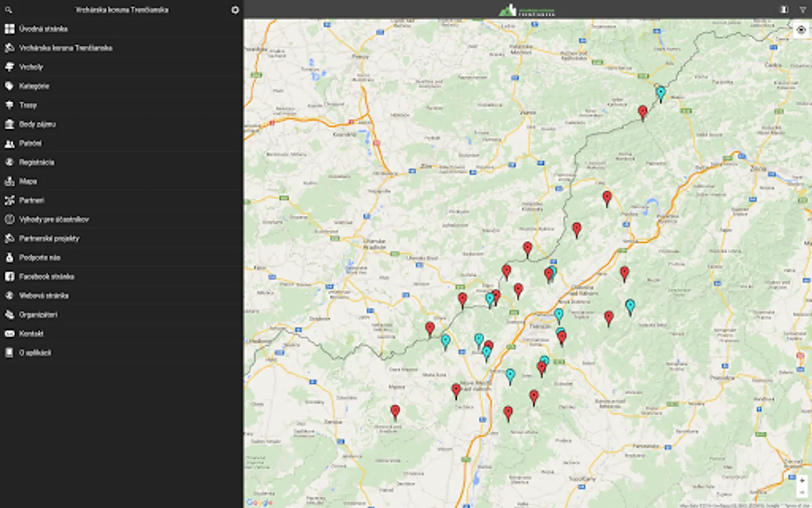The height and width of the screenshot is (508, 812).
Task: Select the Body záujmu museum icon
Action: [x=9, y=124]
